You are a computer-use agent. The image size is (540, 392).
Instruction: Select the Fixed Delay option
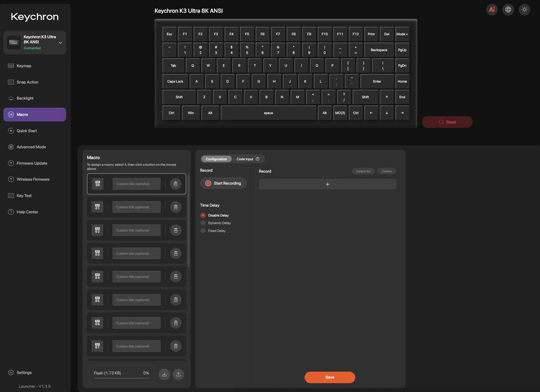point(213,231)
